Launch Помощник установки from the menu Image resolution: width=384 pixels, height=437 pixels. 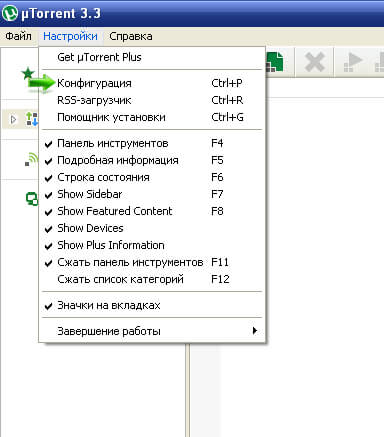(x=152, y=117)
